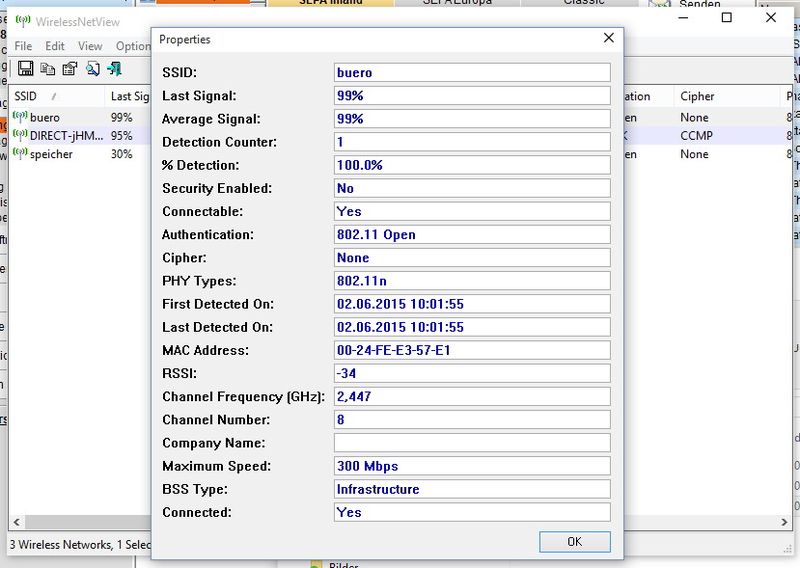
Task: Click the RSSI field showing -34
Action: point(472,374)
